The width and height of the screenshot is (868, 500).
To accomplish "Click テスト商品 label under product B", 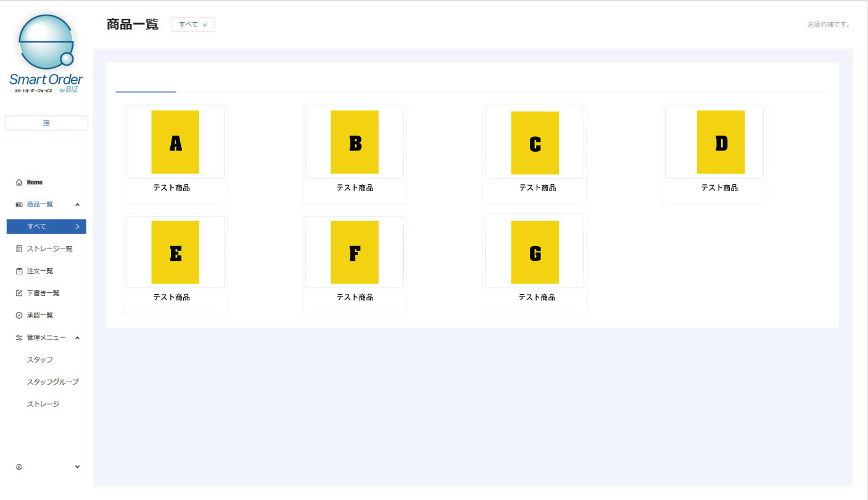I will 355,188.
